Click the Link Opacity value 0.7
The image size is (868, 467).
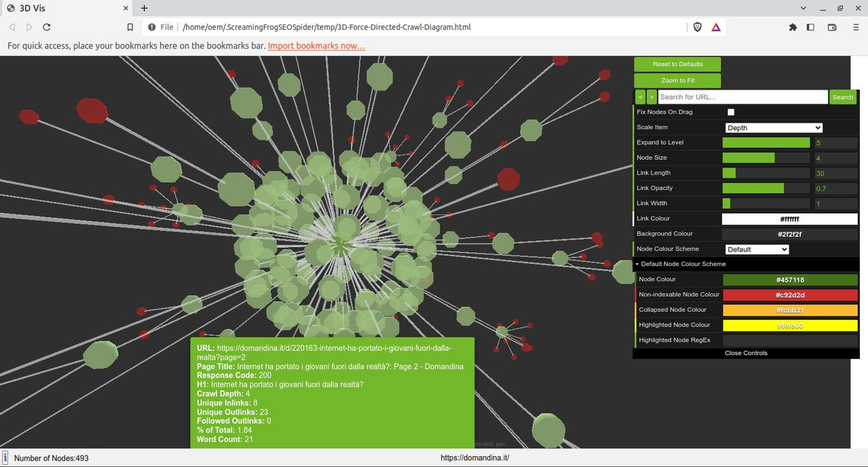click(x=835, y=188)
